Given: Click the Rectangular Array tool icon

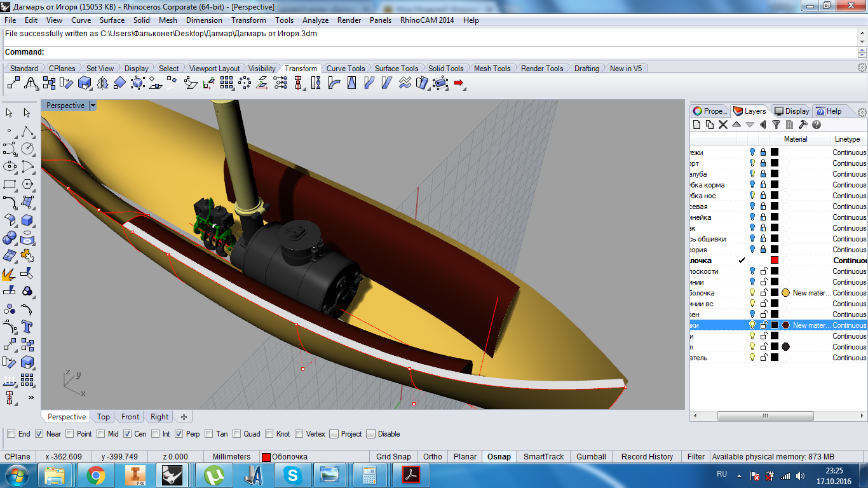Looking at the screenshot, I should click(227, 83).
